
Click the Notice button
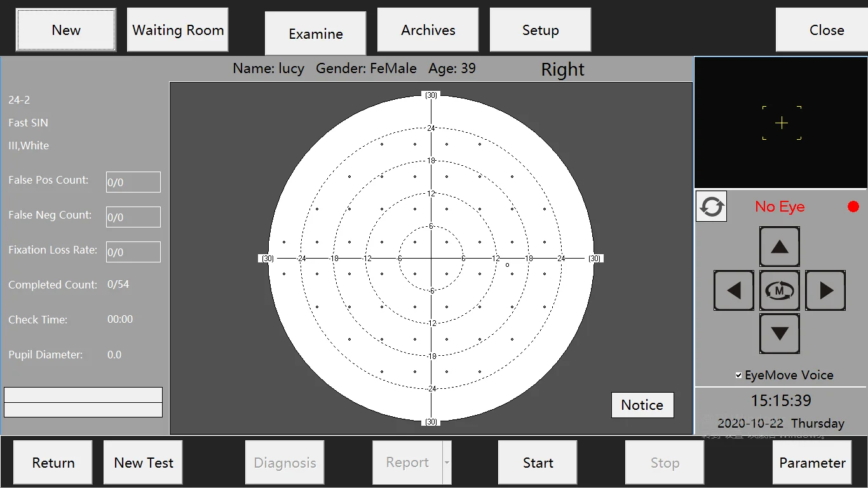click(x=642, y=405)
